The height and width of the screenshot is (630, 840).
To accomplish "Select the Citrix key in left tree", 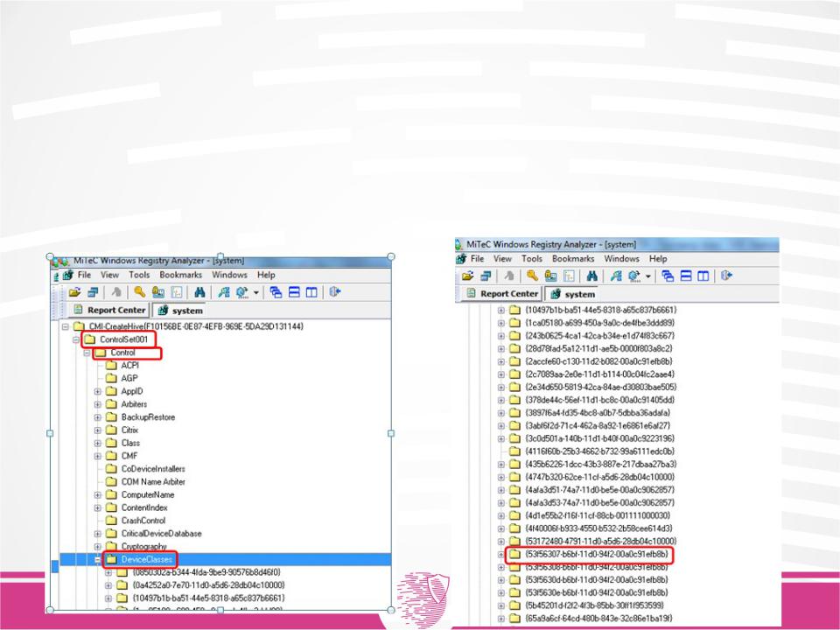I will (129, 430).
